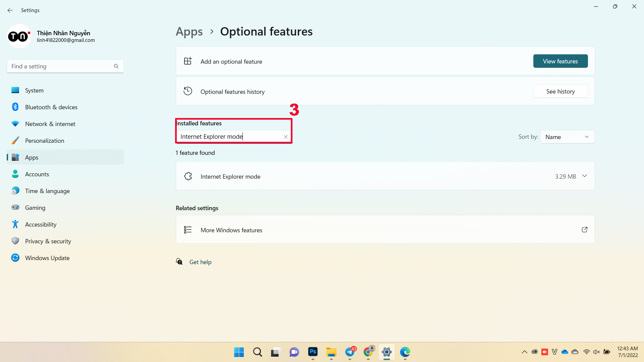Open Google Chrome from the taskbar

click(x=368, y=352)
